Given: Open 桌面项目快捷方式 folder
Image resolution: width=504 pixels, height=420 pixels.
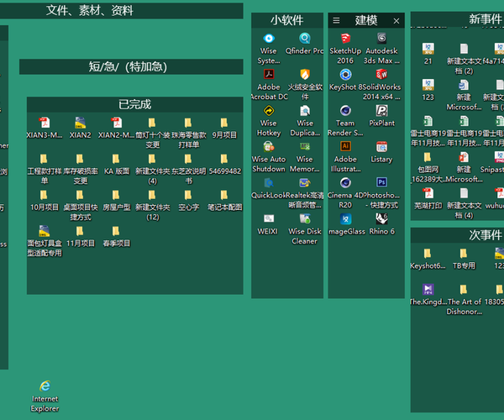Looking at the screenshot, I should coord(81,195).
